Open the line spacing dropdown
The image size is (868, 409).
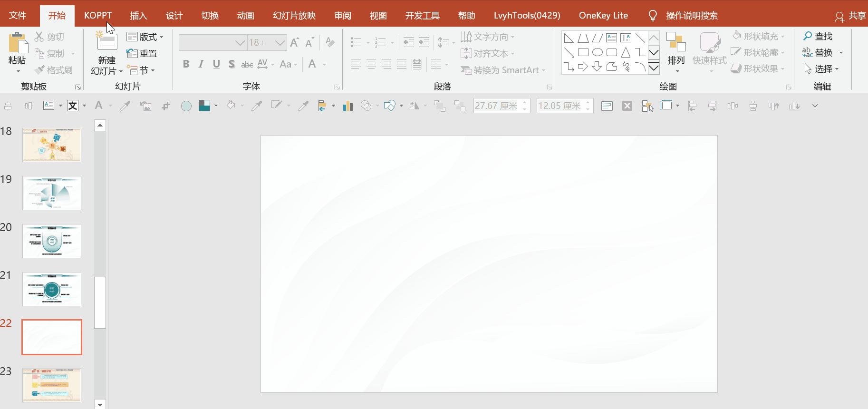pos(446,42)
